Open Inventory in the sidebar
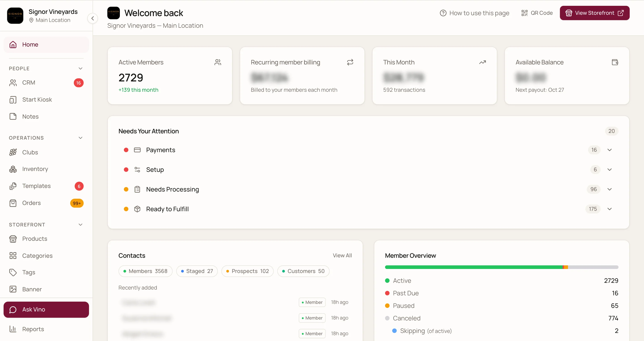 [x=46, y=169]
